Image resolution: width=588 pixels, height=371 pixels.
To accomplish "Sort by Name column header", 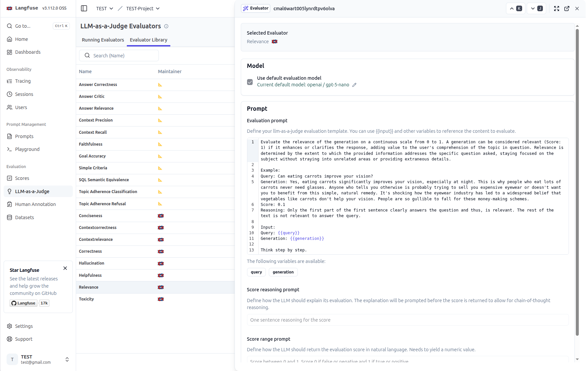I will [x=85, y=71].
